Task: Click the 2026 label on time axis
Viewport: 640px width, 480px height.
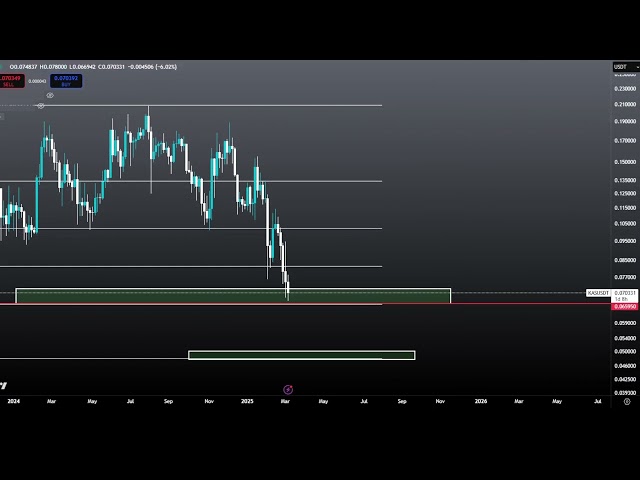Action: pos(481,401)
